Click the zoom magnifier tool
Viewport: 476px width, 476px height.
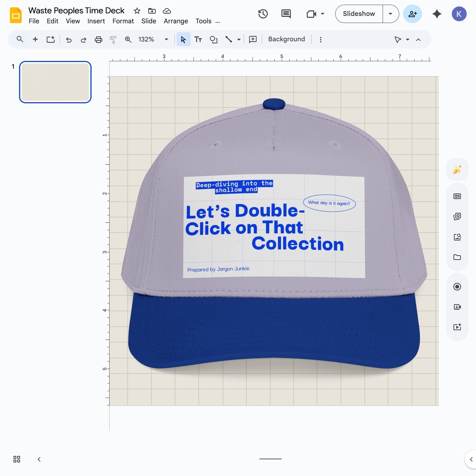[128, 40]
